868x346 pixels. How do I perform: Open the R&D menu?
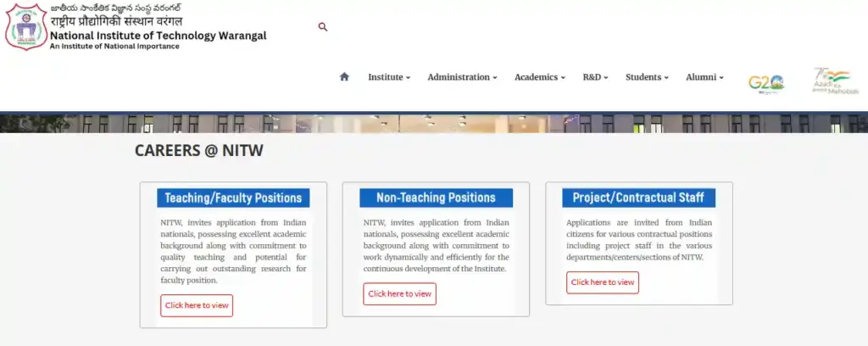tap(595, 77)
